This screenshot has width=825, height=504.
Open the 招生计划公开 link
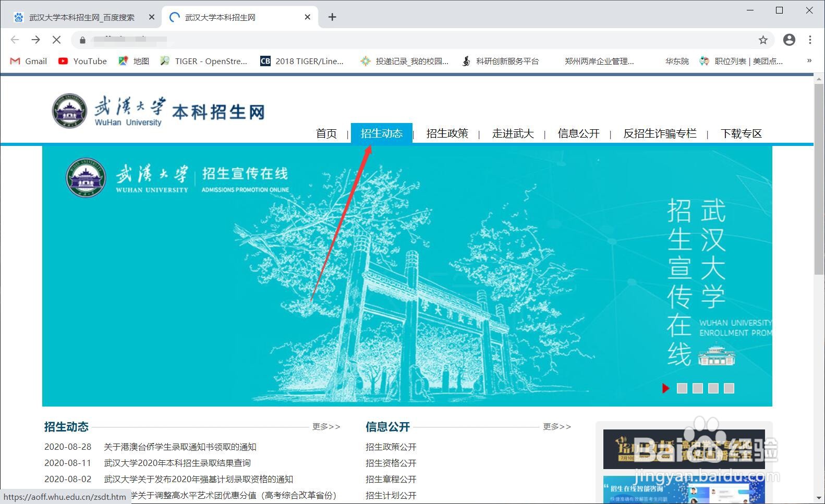point(391,495)
